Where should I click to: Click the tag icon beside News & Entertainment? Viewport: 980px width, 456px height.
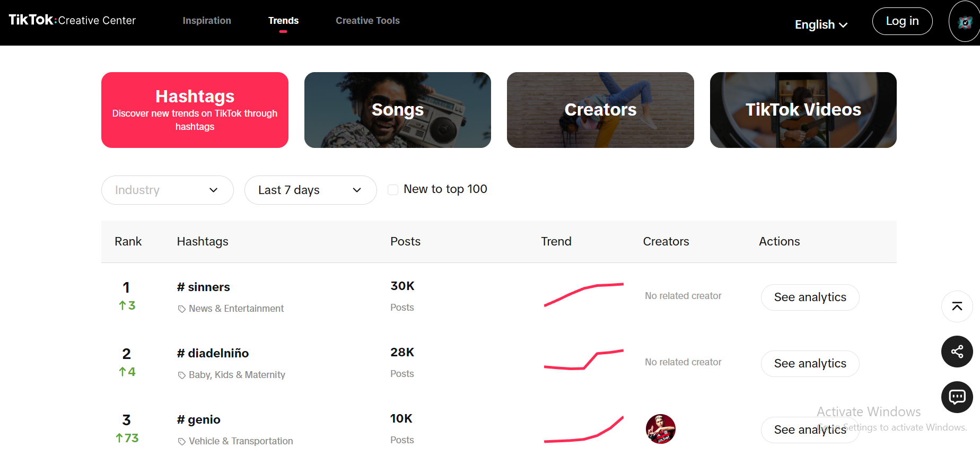click(x=181, y=309)
